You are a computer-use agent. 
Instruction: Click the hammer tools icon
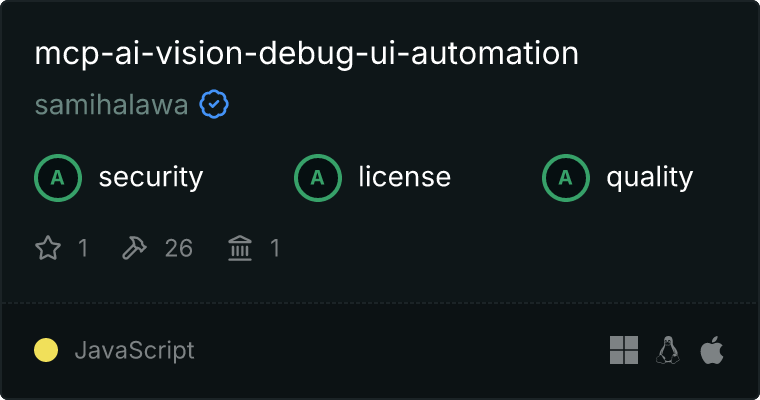click(x=134, y=248)
